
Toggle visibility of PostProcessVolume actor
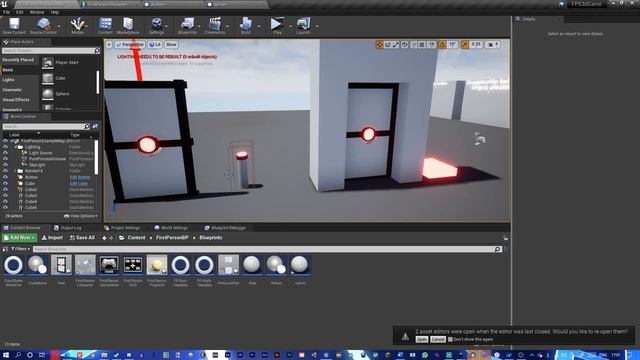pos(5,159)
